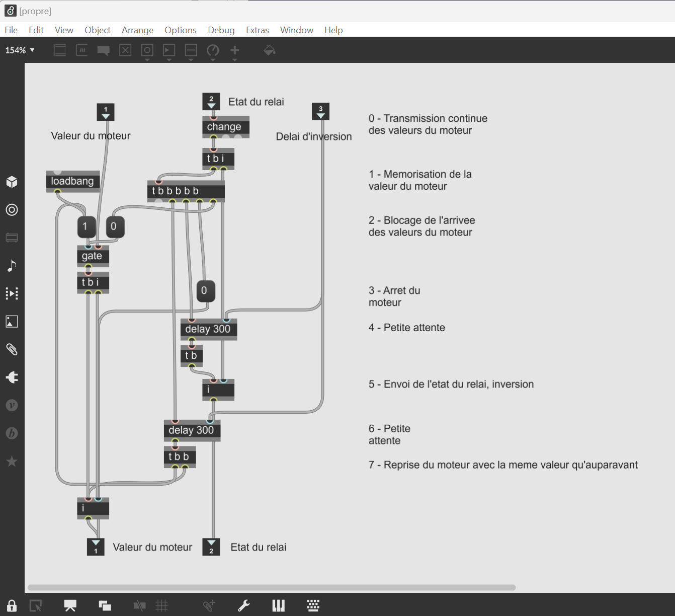The height and width of the screenshot is (616, 675).
Task: Open the paperclip Files sidebar icon
Action: pos(12,349)
